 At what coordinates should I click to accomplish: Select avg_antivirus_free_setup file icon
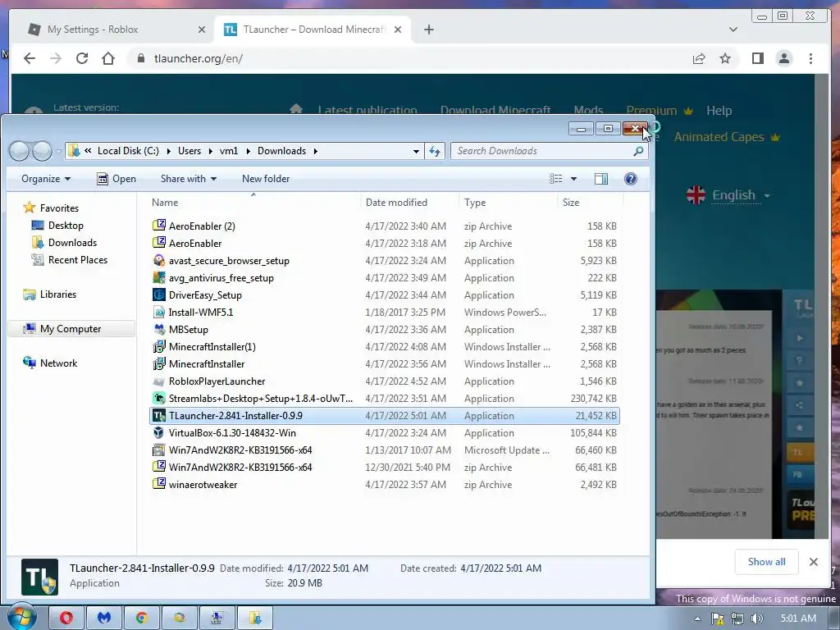coord(159,277)
